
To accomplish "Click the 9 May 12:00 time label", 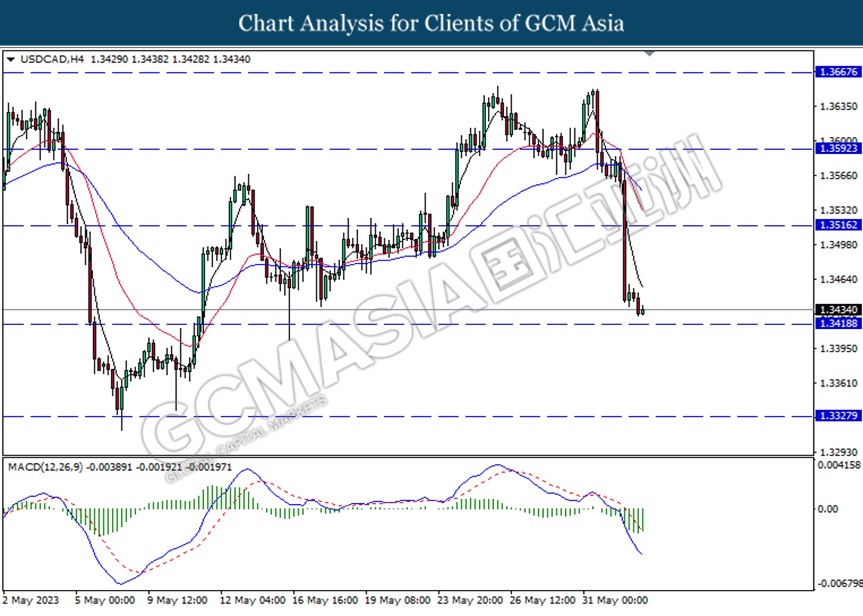I will pos(177,600).
